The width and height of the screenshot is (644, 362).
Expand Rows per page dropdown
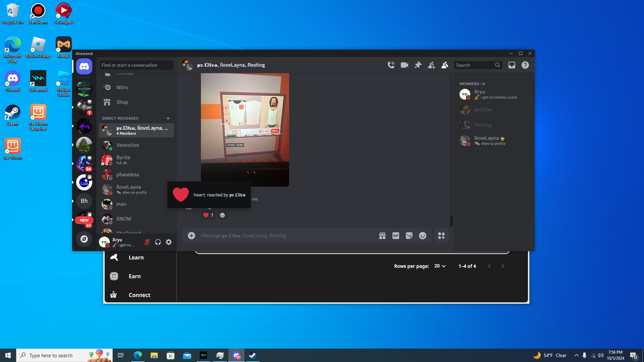(440, 266)
